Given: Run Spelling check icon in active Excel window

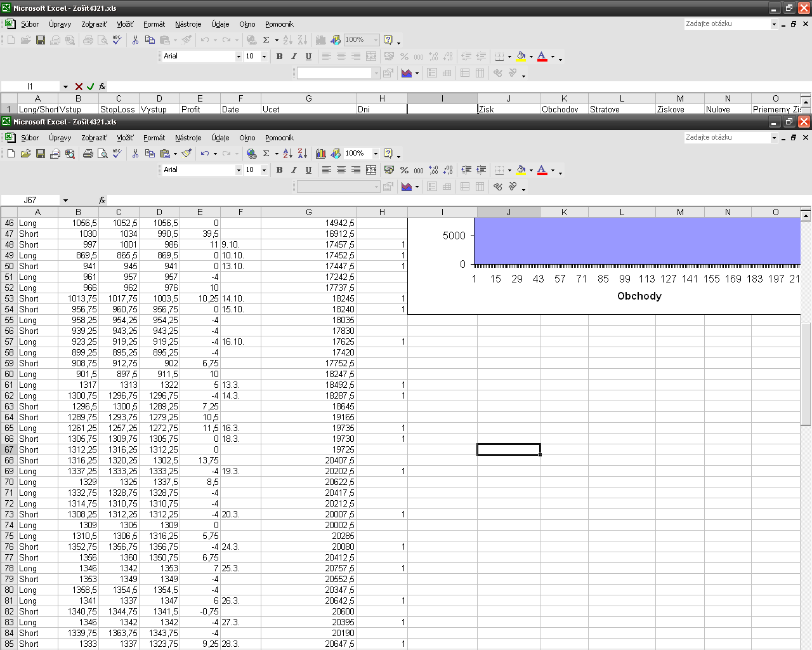Looking at the screenshot, I should point(117,154).
